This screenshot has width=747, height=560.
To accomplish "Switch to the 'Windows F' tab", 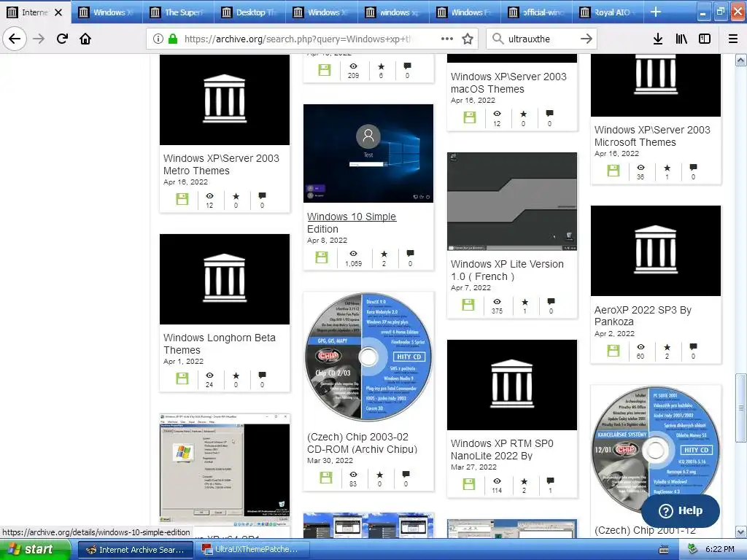I will (x=465, y=12).
